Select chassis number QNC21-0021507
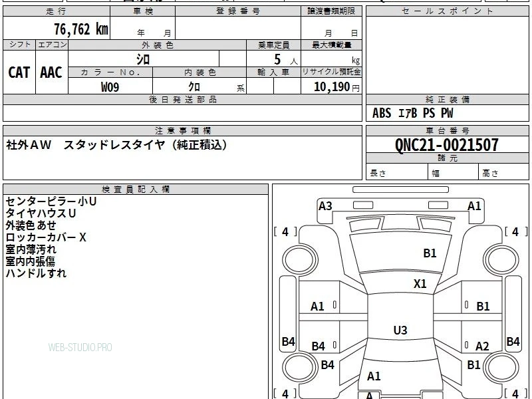Image resolution: width=532 pixels, height=399 pixels. click(446, 145)
